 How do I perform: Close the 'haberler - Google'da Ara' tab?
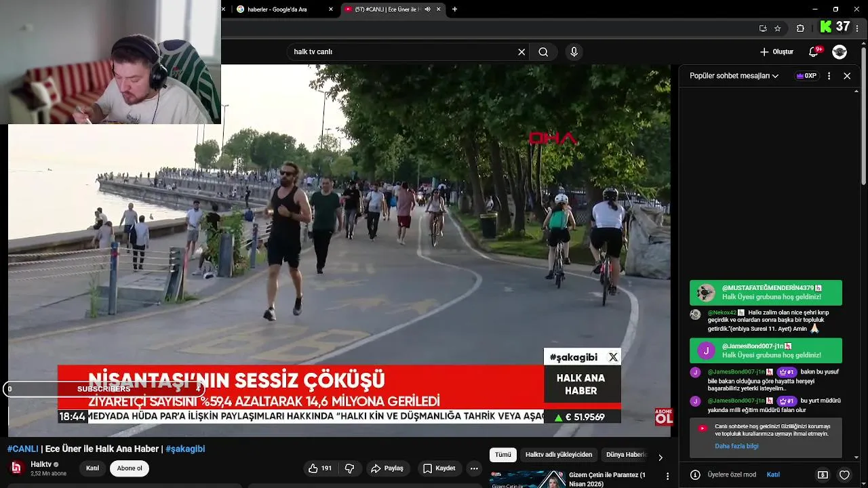click(x=331, y=9)
